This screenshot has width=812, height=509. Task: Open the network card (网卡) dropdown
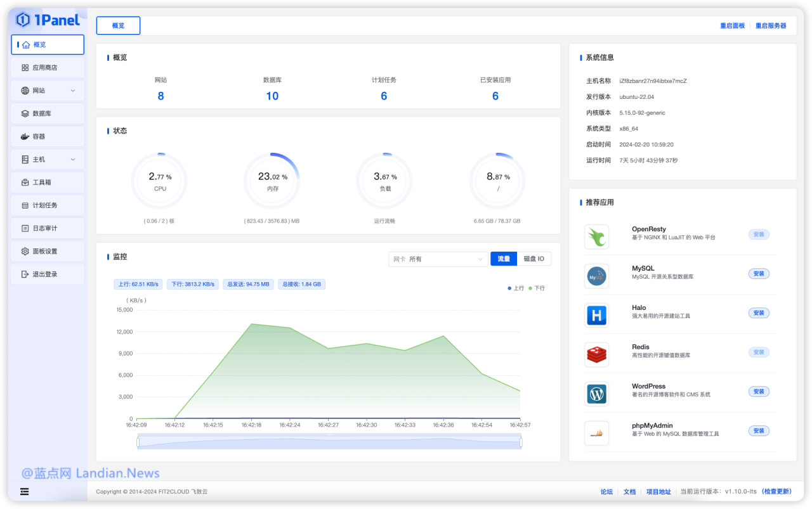click(x=438, y=259)
